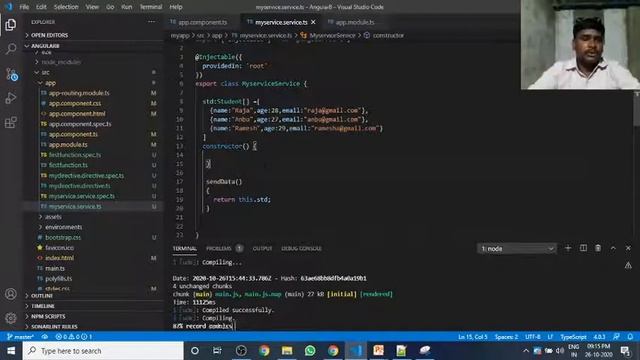Image resolution: width=640 pixels, height=360 pixels.
Task: Click the LF end of line setting
Action: (x=550, y=337)
